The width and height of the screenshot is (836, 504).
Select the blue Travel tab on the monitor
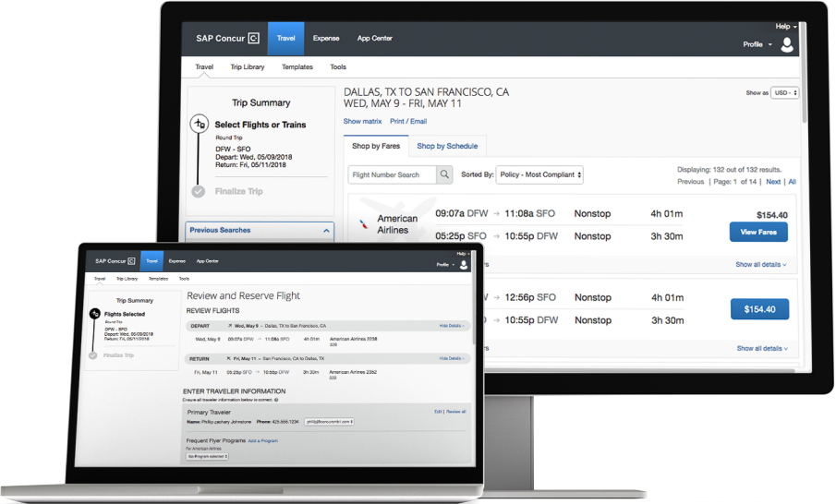(x=285, y=39)
